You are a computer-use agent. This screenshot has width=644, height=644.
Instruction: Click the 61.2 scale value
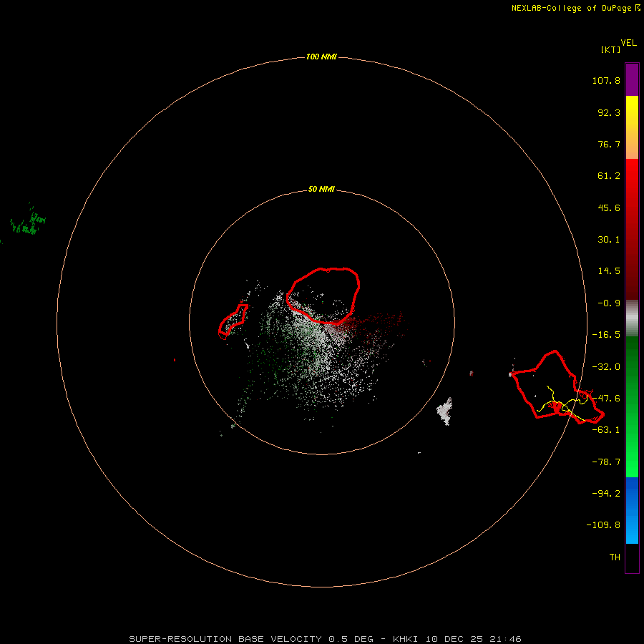tap(609, 176)
